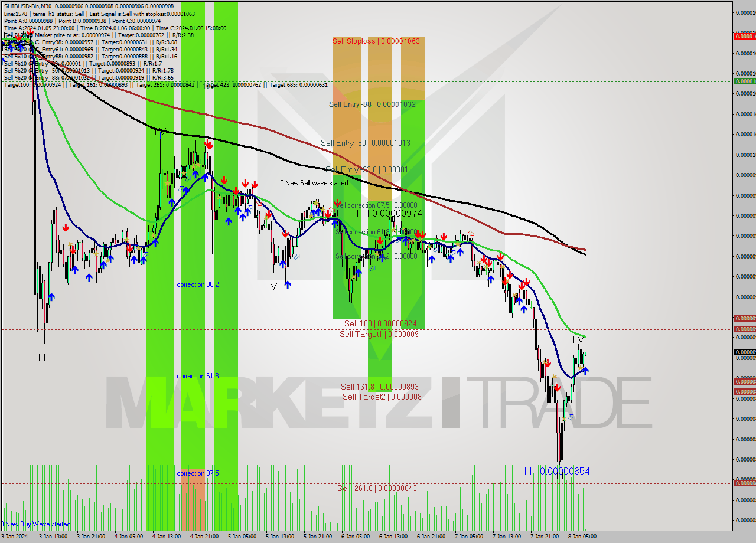Screen dimensions: 756x543
Task: Click the '3 Jan 21:00' time axis label
Action: click(90, 537)
